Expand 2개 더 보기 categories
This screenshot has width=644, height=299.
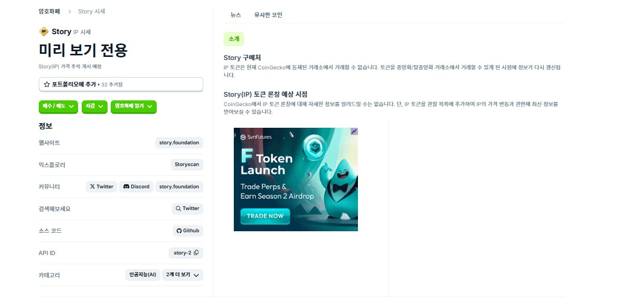click(x=183, y=275)
